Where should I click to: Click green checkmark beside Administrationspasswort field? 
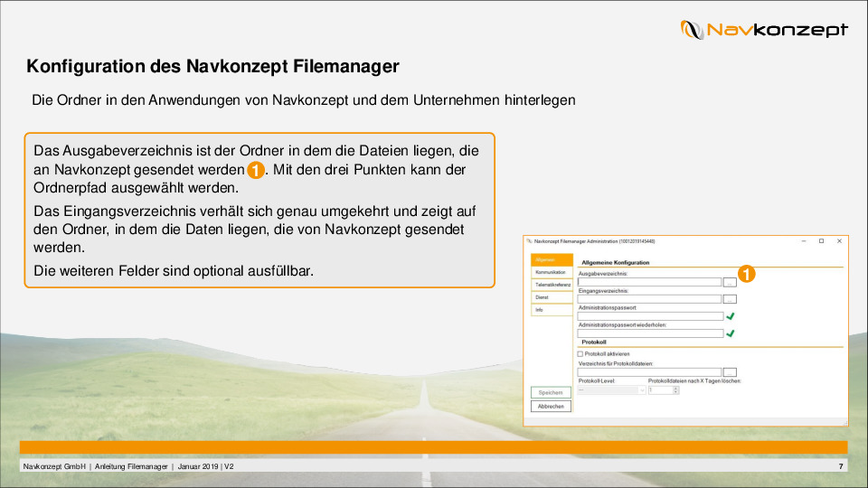730,316
